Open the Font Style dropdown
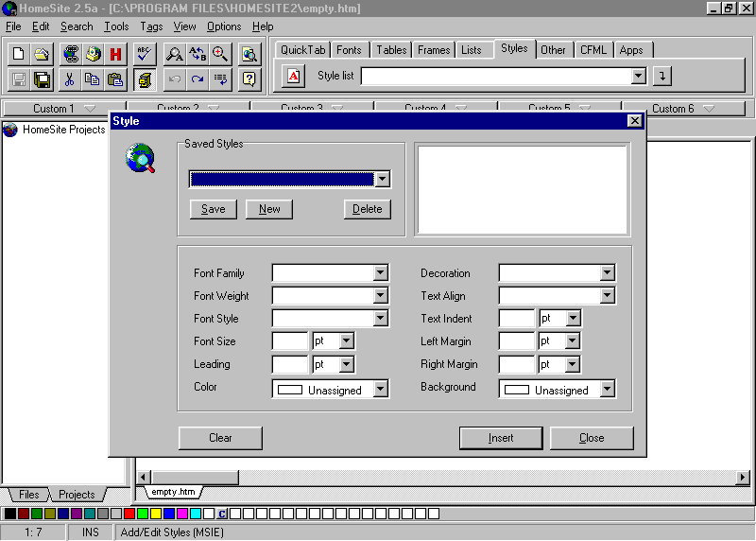The height and width of the screenshot is (541, 756). pyautogui.click(x=381, y=318)
